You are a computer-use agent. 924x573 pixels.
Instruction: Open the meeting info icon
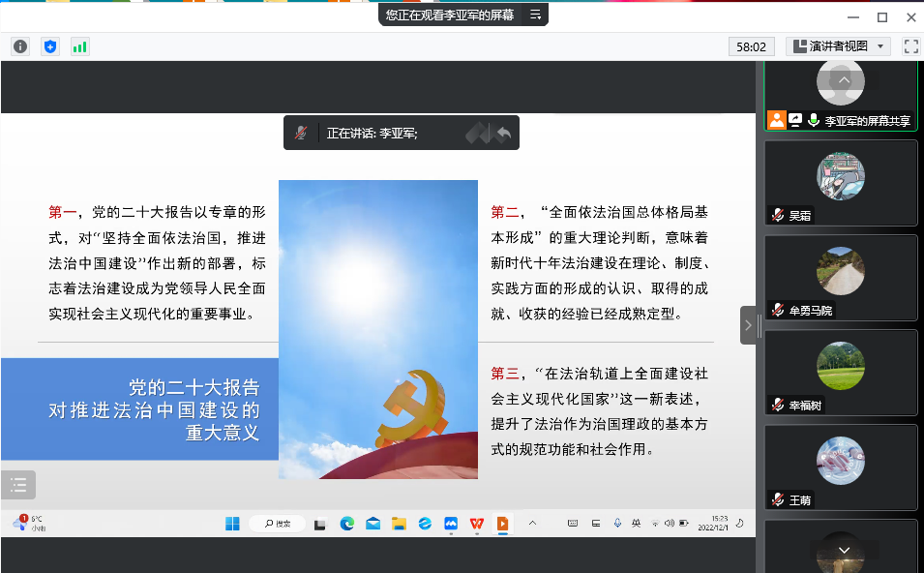click(x=20, y=46)
